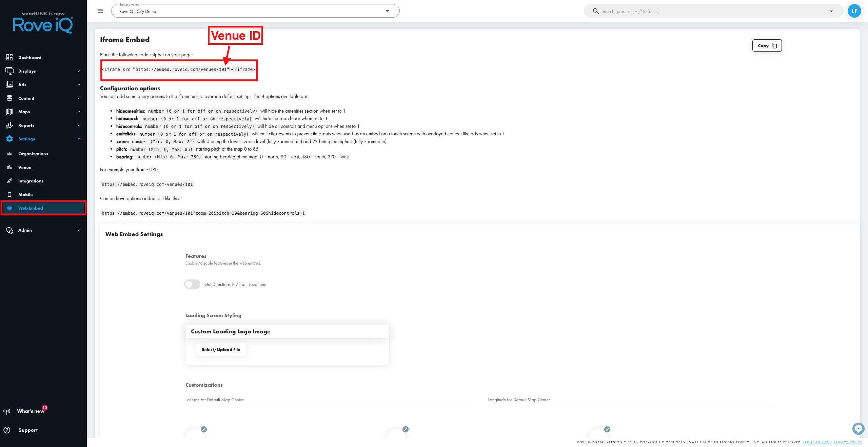Viewport: 868px width, 447px height.
Task: Expand the Displays menu chevron
Action: [x=79, y=71]
